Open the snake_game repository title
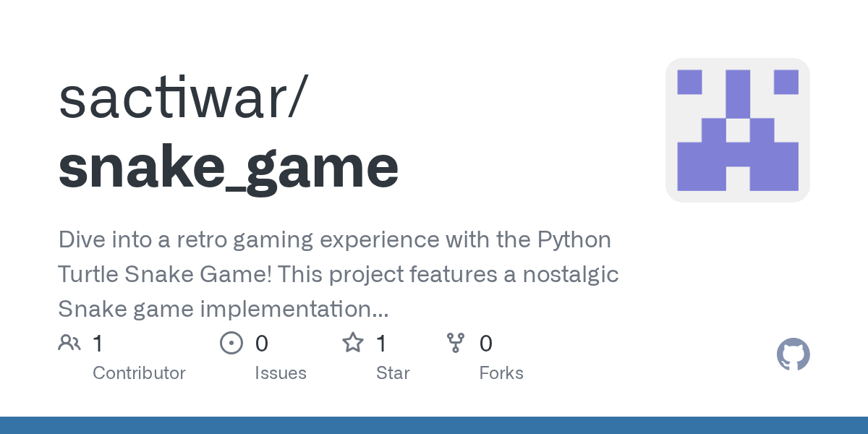The height and width of the screenshot is (434, 868). click(x=229, y=169)
